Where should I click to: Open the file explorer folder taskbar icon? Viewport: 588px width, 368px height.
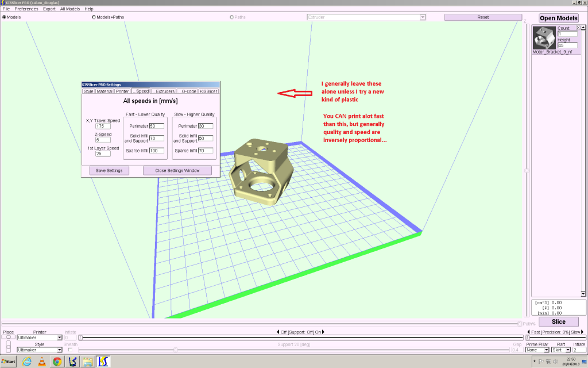(88, 361)
